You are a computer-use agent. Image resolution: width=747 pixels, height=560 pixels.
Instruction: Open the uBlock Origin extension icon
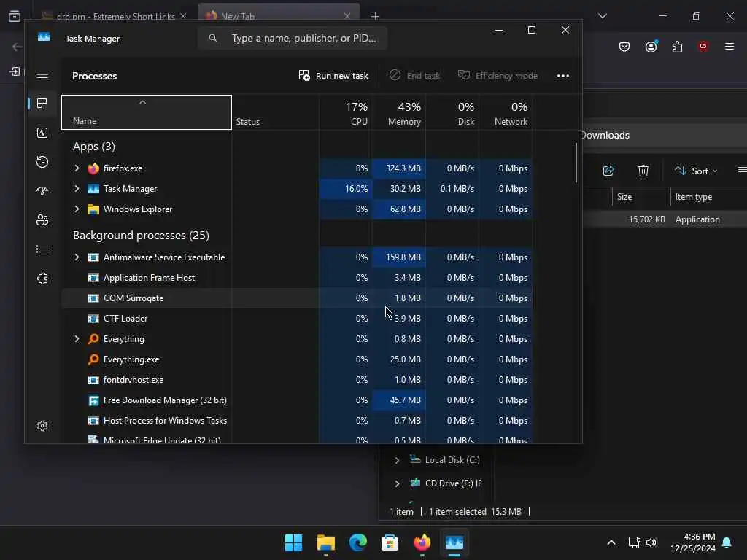point(703,46)
